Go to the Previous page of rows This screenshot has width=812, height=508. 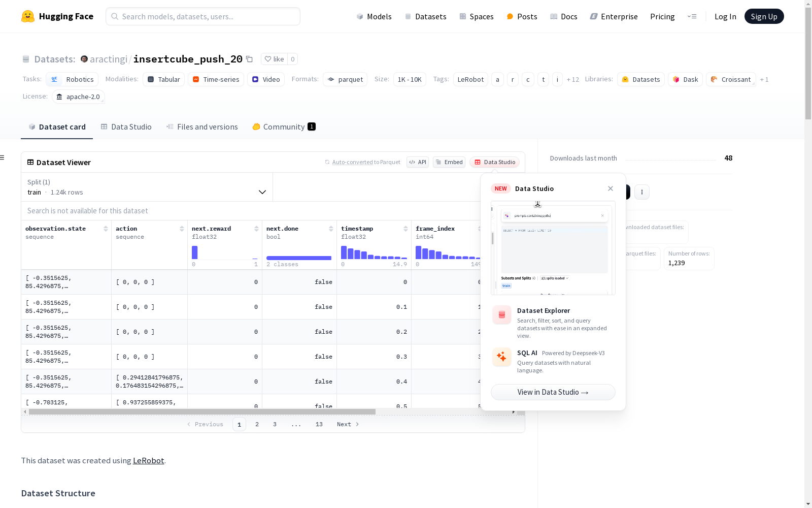[205, 424]
